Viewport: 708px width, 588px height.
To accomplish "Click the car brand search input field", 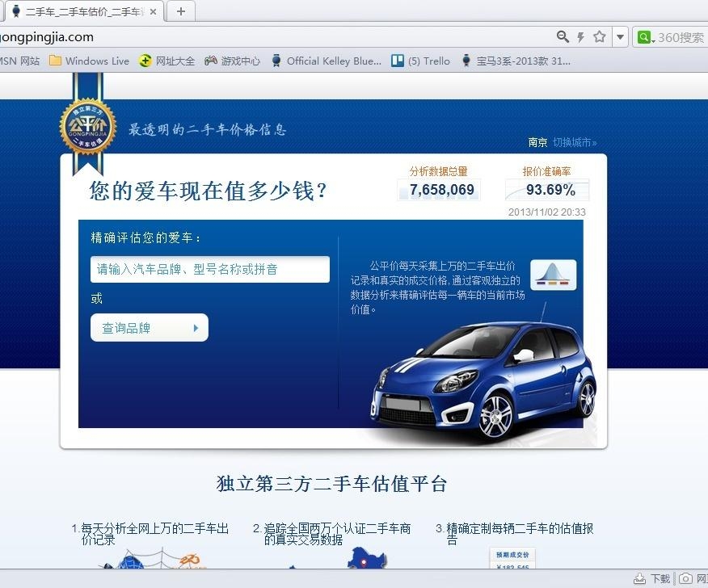I will coord(209,269).
